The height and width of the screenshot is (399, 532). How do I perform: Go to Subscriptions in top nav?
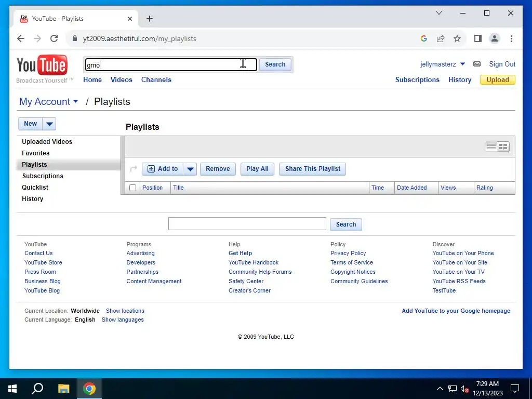click(x=417, y=79)
